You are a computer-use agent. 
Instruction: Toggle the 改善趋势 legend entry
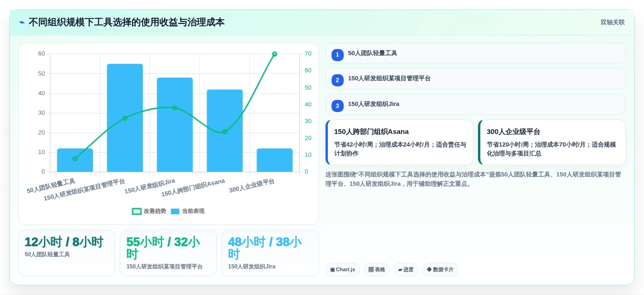click(x=149, y=211)
